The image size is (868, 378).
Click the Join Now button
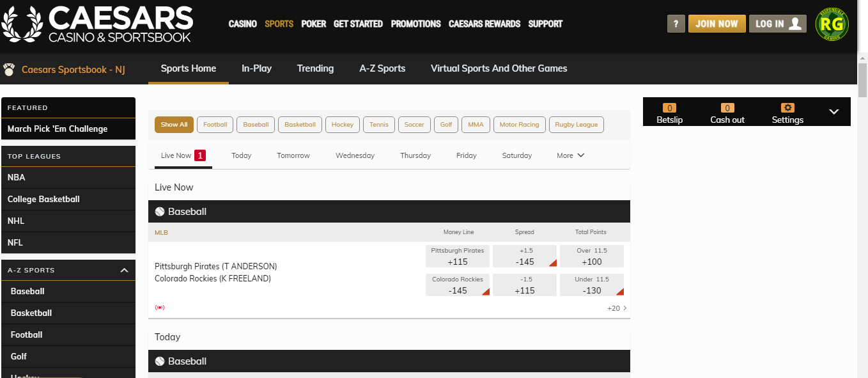717,24
